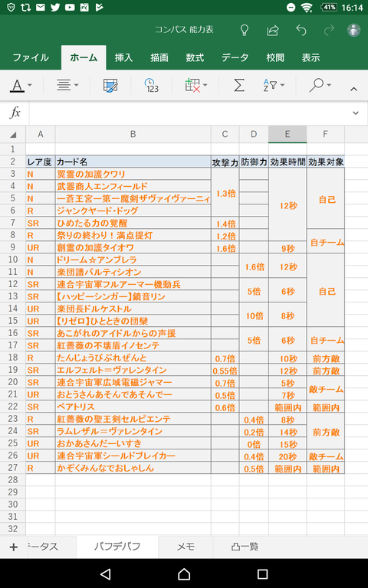
Task: Tap the Android back button
Action: pyautogui.click(x=106, y=573)
